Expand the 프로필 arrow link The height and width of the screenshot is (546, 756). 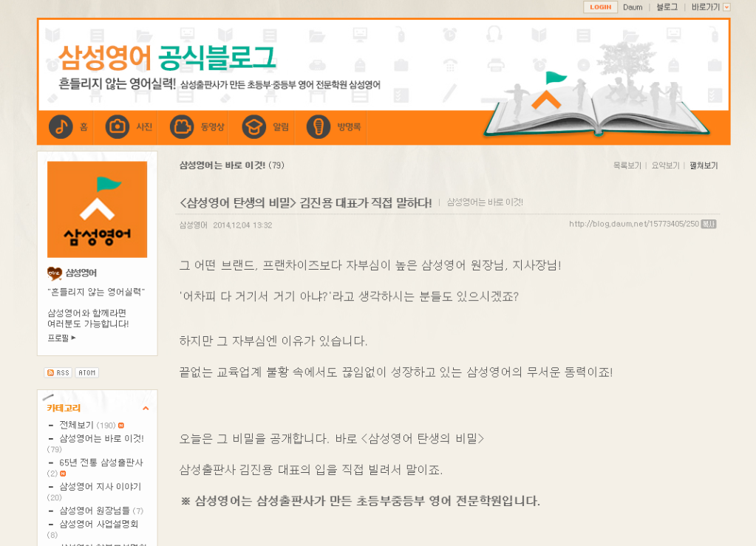coord(62,338)
